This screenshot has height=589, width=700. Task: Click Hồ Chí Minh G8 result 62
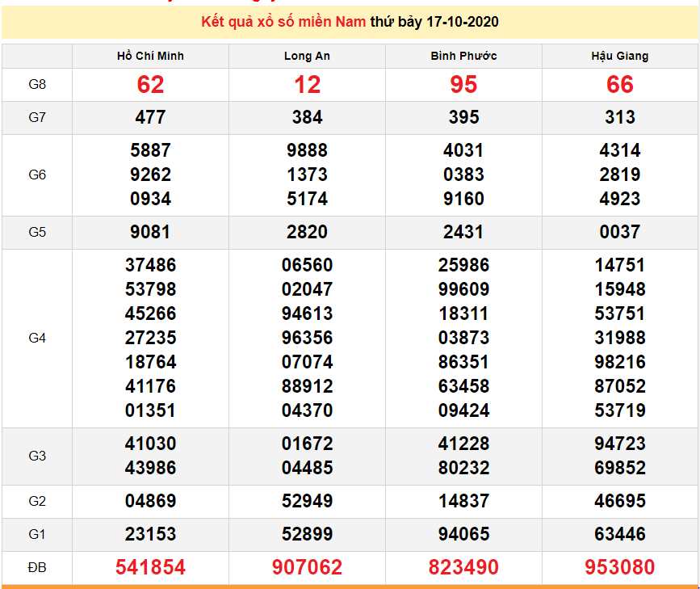(x=150, y=84)
